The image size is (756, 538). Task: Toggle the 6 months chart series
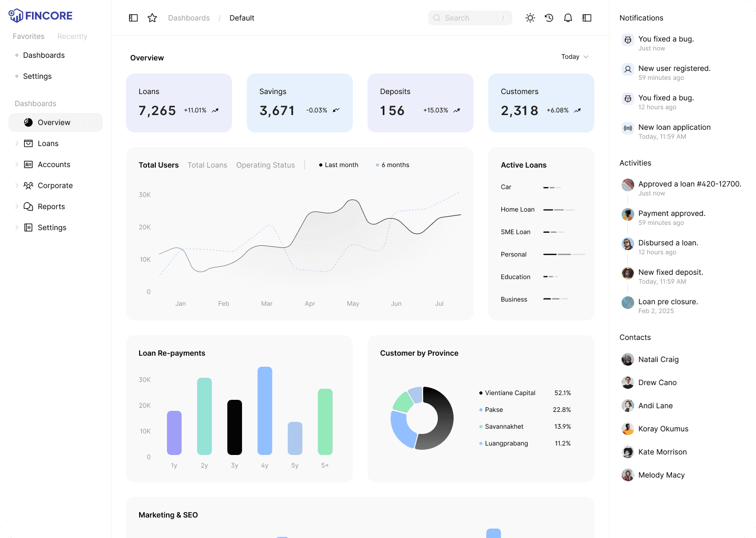pos(392,164)
